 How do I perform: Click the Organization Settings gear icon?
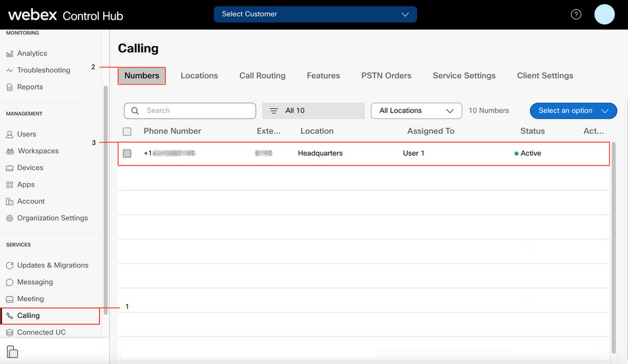point(9,218)
